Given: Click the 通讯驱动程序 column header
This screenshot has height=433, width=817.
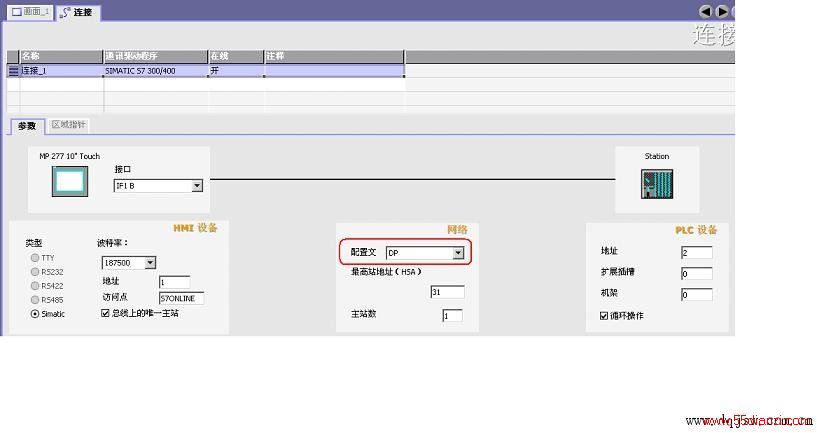Looking at the screenshot, I should click(155, 56).
